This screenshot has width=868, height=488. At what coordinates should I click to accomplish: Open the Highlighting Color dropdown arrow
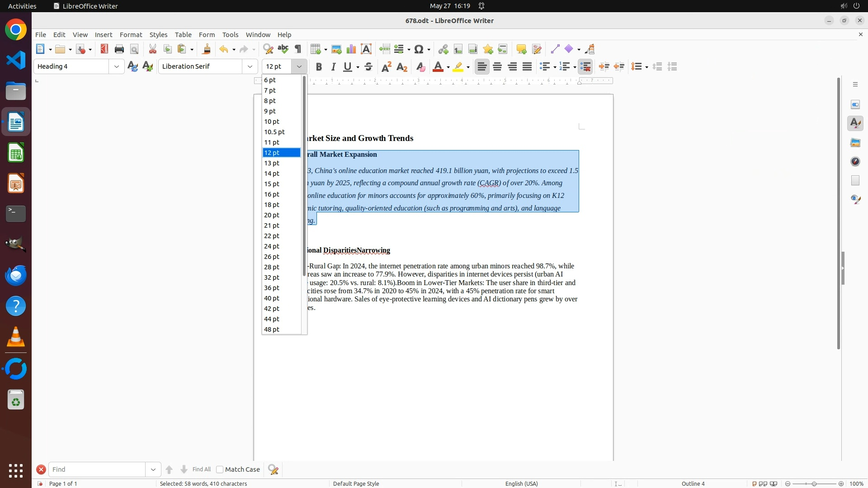coord(468,67)
